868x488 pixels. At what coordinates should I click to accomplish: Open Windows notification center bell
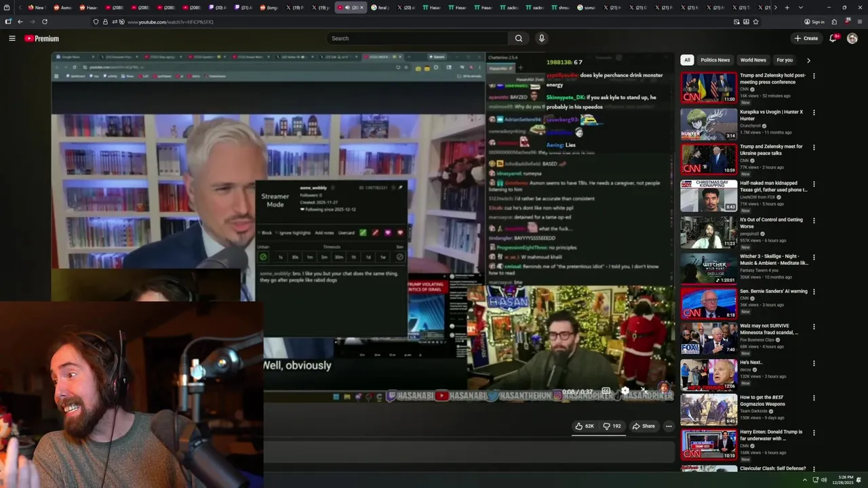click(860, 480)
